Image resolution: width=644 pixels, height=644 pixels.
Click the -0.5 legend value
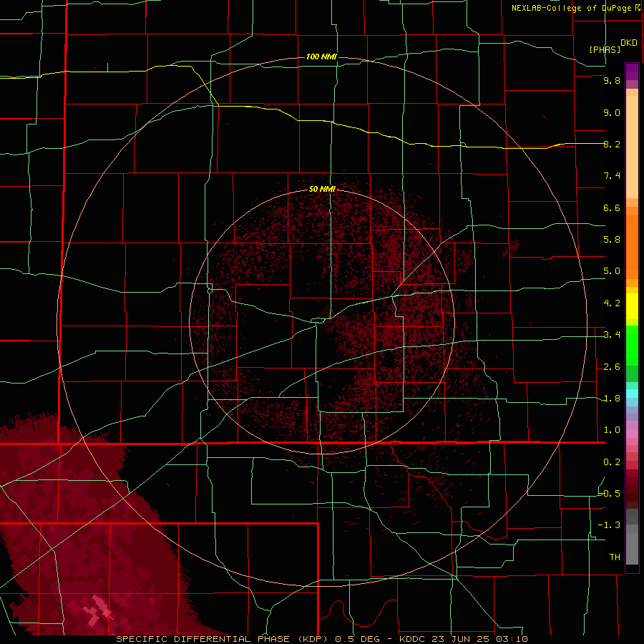pyautogui.click(x=610, y=494)
